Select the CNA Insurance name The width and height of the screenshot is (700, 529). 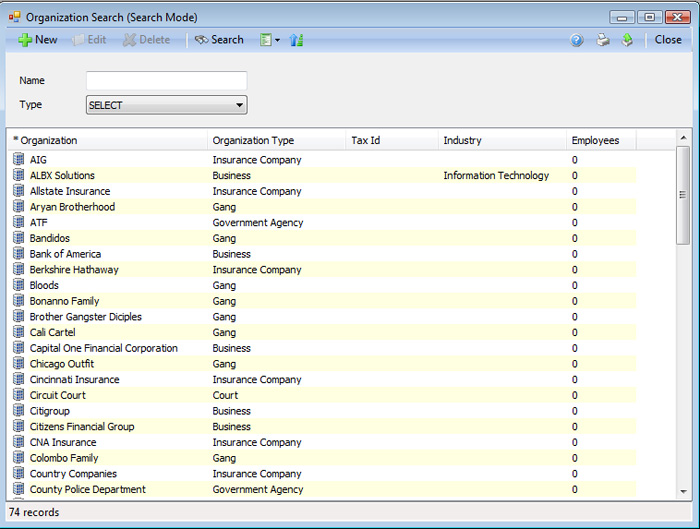(63, 442)
